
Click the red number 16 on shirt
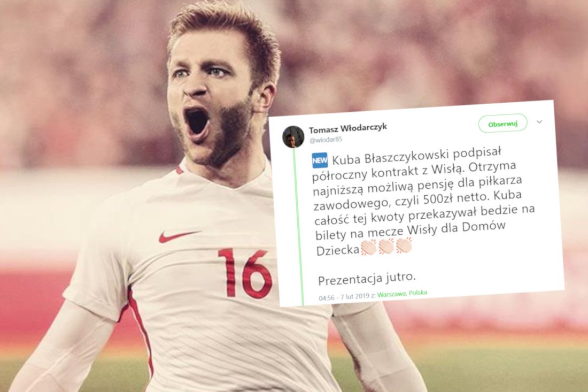(244, 272)
